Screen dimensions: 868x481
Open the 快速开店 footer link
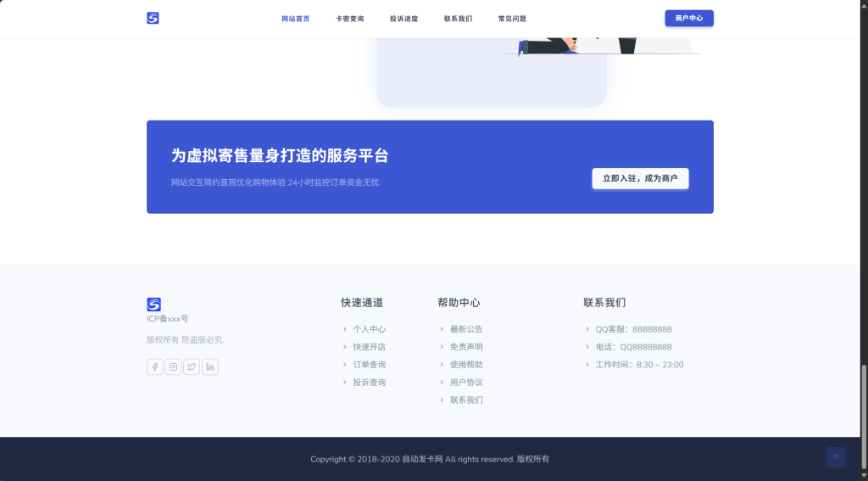370,347
